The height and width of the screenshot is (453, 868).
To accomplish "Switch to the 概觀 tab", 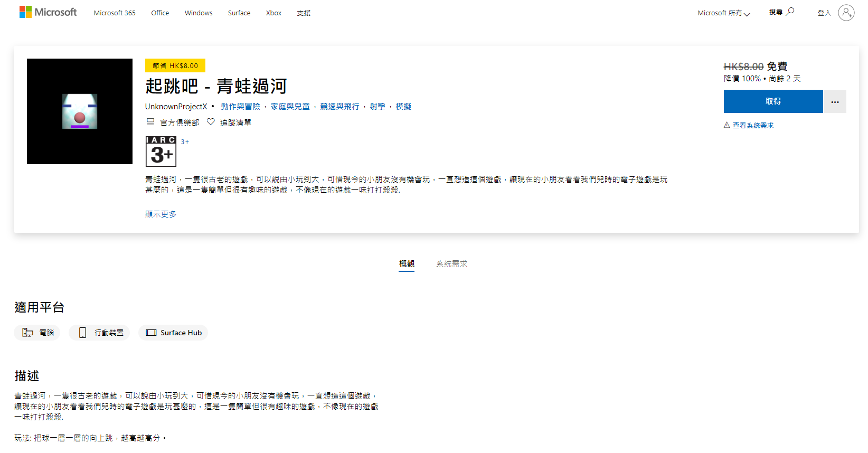I will [x=407, y=264].
